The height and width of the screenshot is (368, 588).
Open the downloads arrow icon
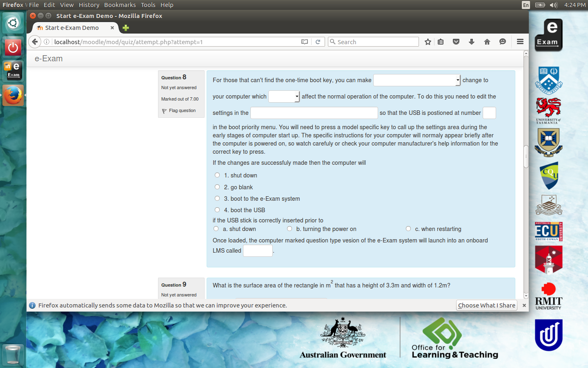[x=472, y=42]
